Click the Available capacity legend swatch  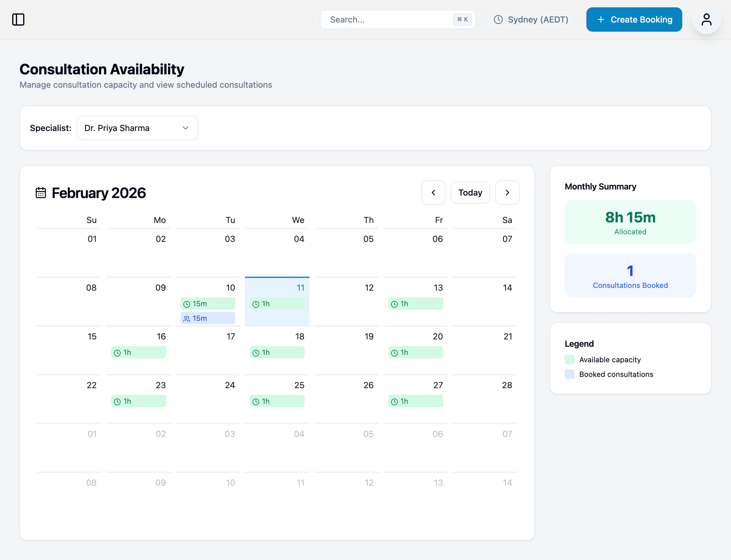(x=569, y=359)
